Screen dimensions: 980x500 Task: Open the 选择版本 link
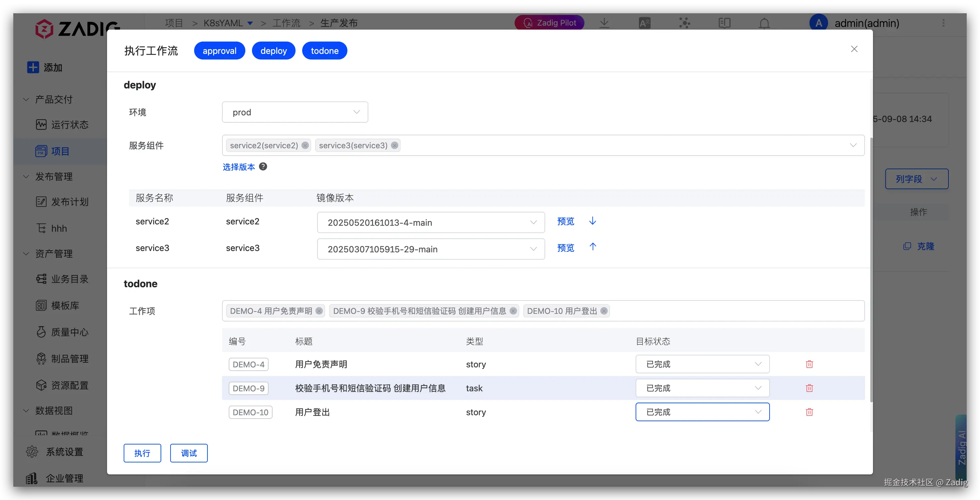point(239,167)
